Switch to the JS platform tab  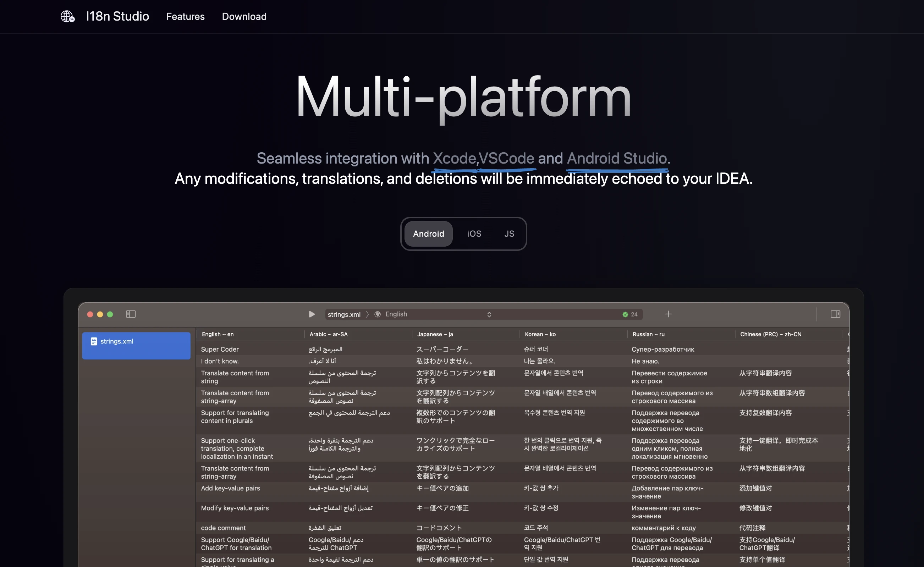pos(509,233)
